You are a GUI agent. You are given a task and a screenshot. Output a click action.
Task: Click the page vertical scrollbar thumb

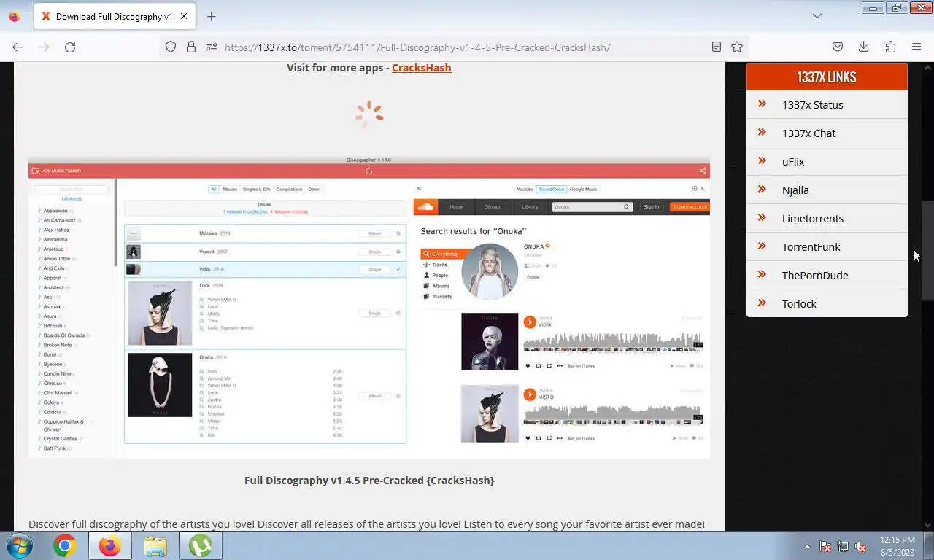coord(927,252)
